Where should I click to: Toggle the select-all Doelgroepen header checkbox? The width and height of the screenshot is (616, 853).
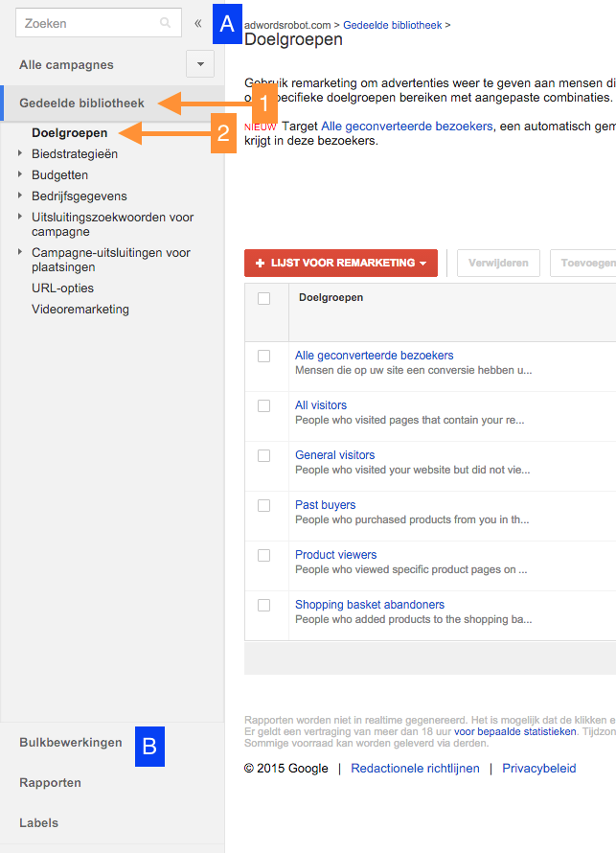click(x=264, y=298)
